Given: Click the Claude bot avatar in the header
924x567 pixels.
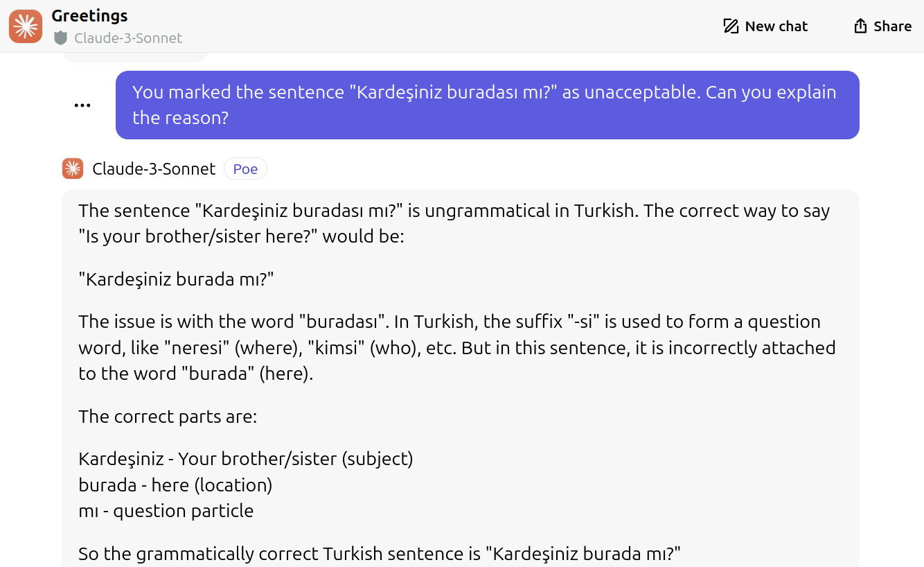Looking at the screenshot, I should click(x=26, y=26).
